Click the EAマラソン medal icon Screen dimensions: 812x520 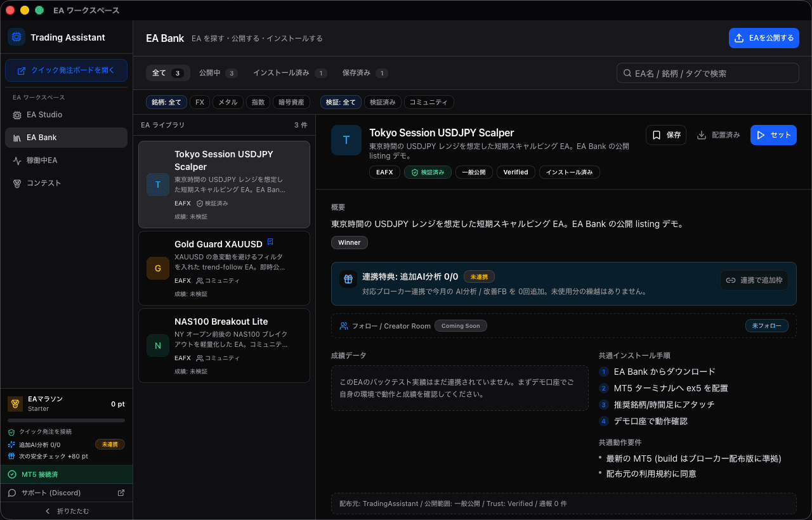click(15, 404)
